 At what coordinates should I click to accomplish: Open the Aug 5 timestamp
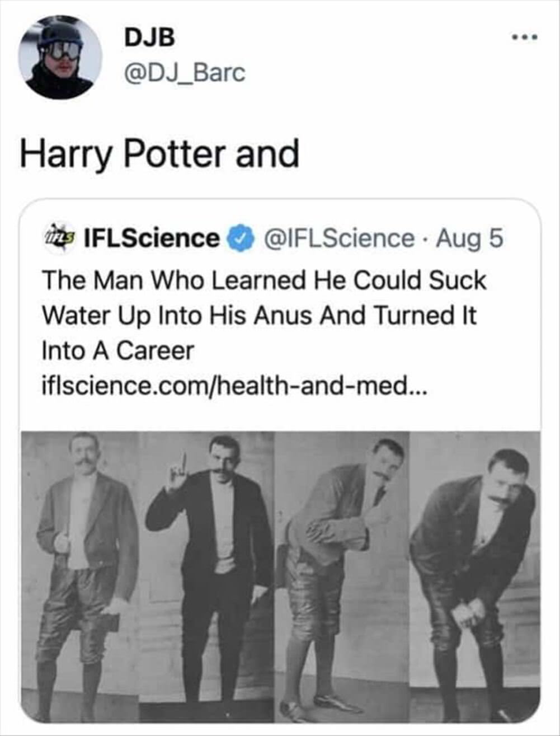pos(469,238)
